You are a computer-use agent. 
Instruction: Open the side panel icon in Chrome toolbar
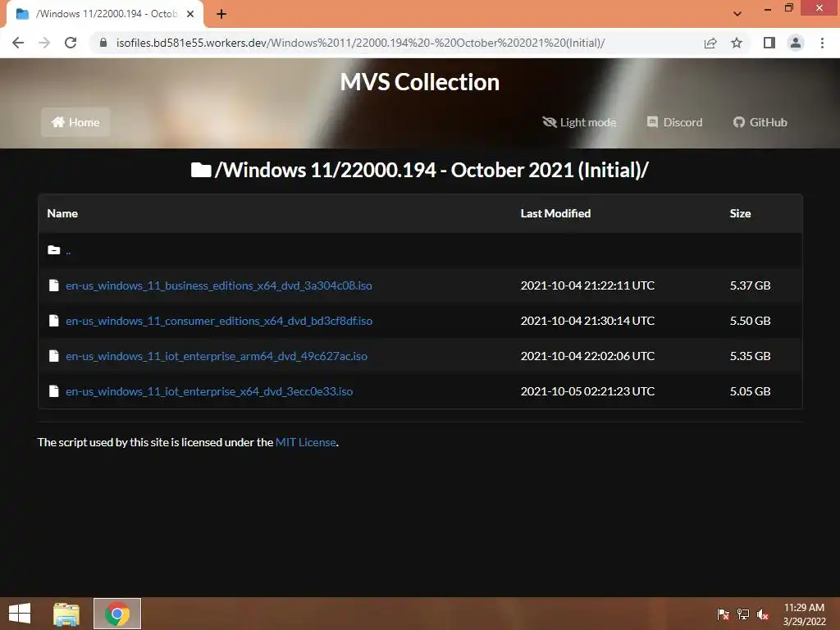[769, 43]
